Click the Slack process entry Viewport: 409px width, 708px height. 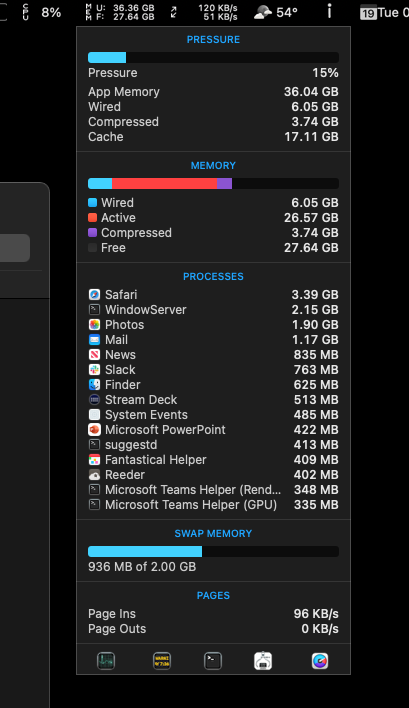click(213, 370)
